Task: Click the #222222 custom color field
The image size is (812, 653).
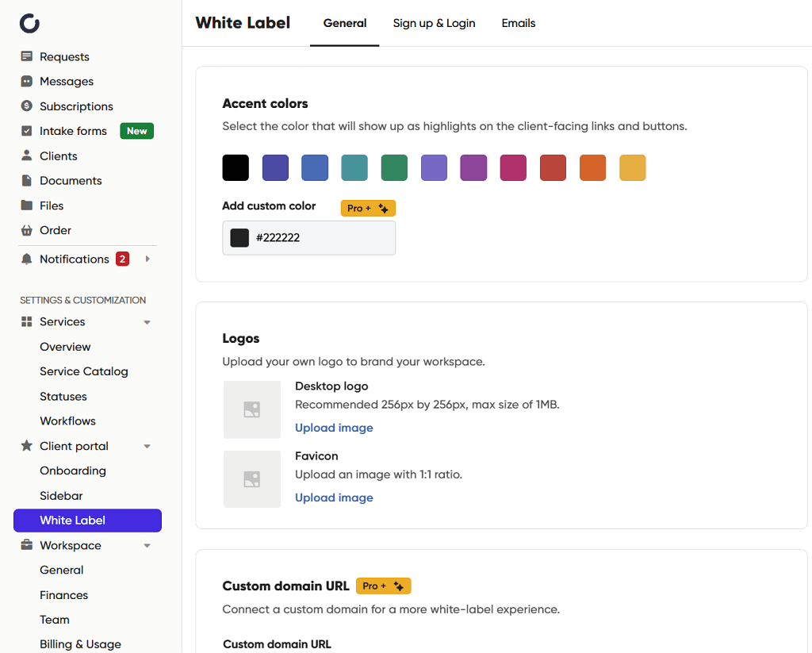Action: pos(309,238)
